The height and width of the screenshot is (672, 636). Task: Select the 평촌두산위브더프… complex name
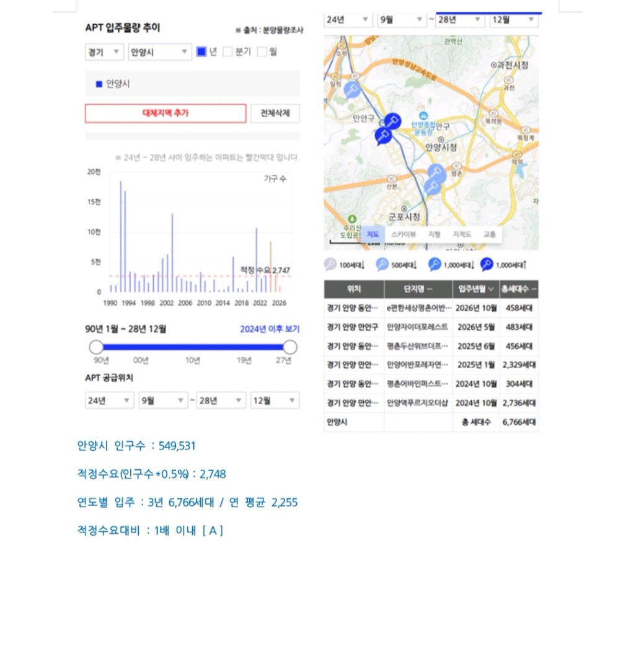click(417, 346)
